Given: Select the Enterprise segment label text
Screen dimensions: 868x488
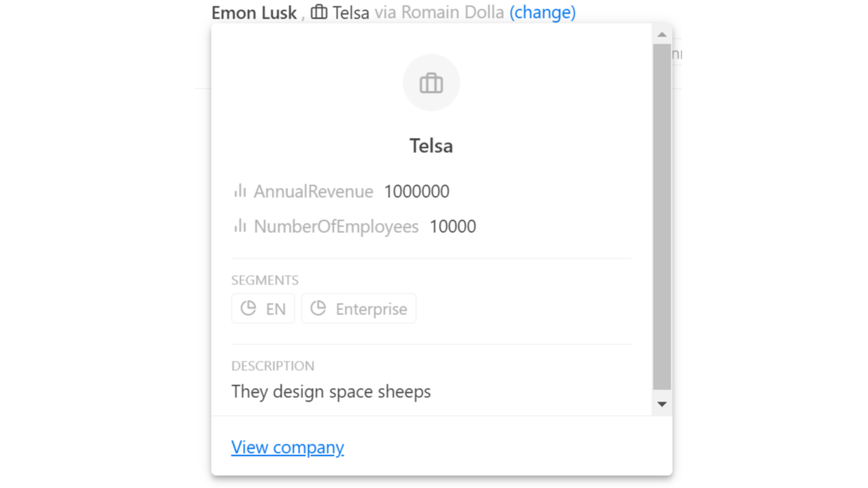Looking at the screenshot, I should click(x=371, y=309).
